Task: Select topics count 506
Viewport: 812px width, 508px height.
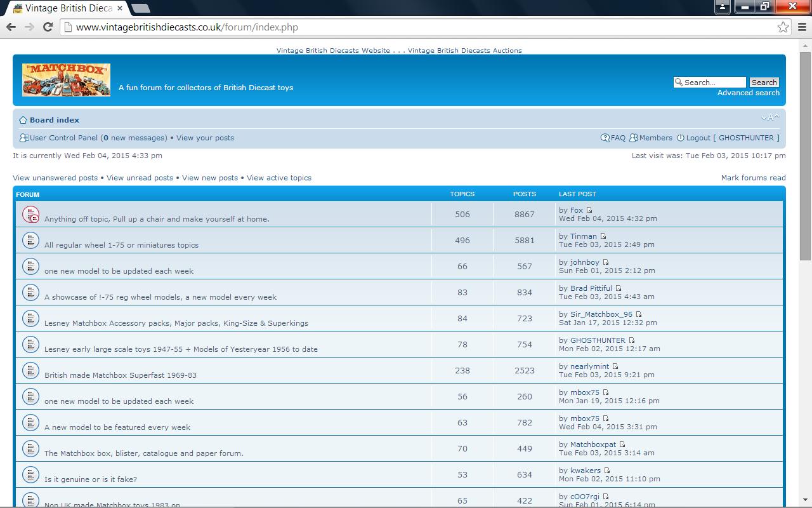Action: point(462,215)
